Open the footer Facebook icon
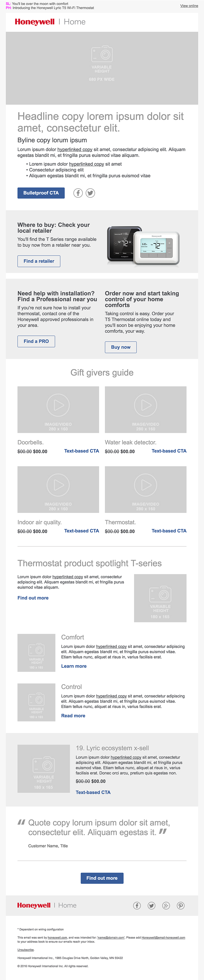Viewport: 204px width, 980px height. click(x=137, y=905)
